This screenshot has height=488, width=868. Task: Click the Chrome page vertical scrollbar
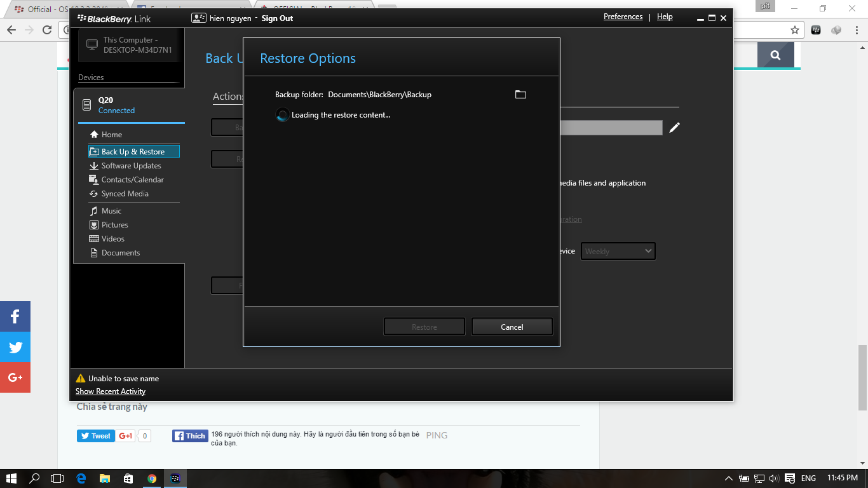(862, 377)
